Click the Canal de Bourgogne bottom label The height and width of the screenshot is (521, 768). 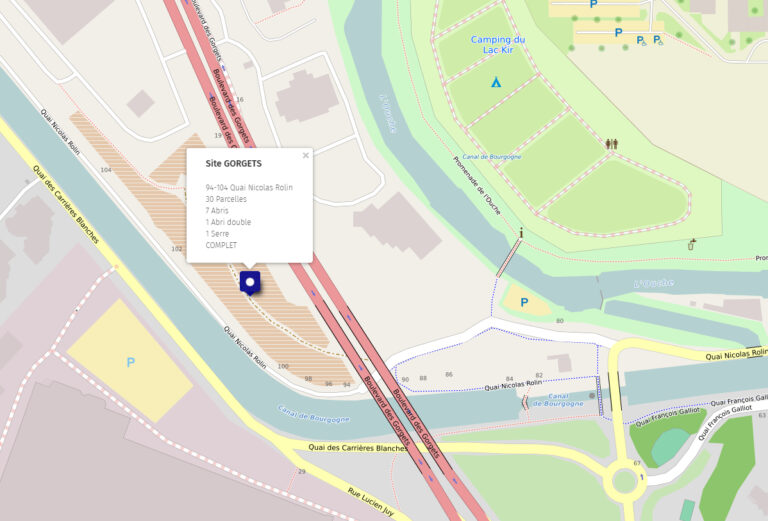tap(313, 413)
